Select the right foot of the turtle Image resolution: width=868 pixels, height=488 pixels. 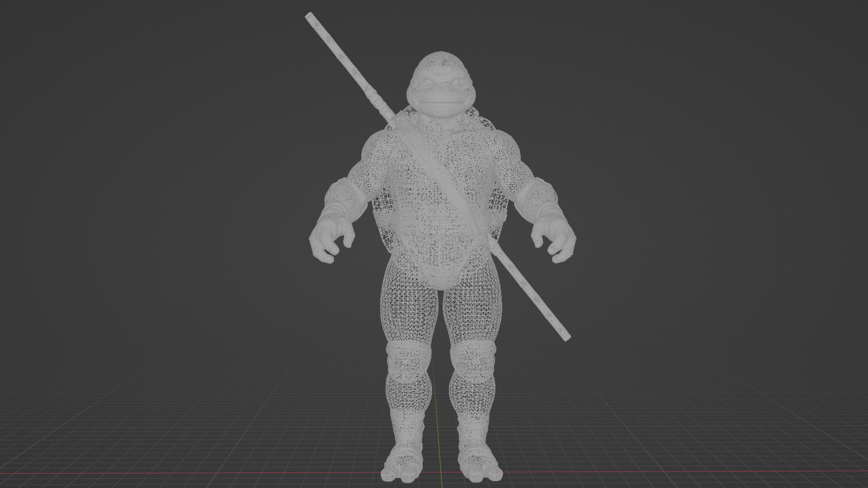tap(480, 465)
